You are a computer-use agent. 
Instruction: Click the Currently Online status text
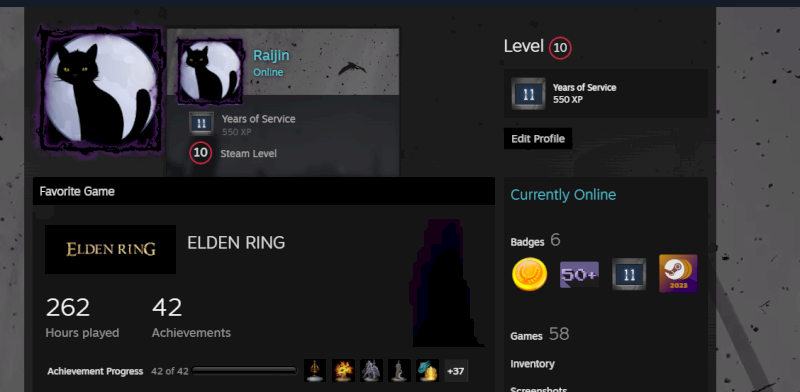tap(563, 194)
